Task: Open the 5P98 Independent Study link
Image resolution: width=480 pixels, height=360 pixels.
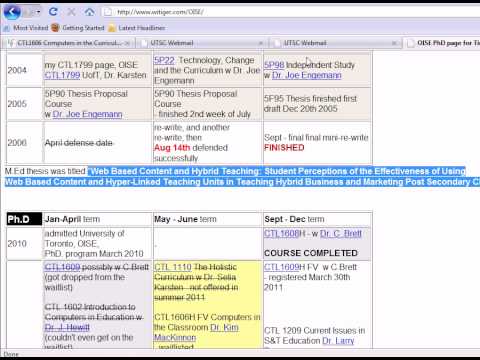Action: click(274, 65)
